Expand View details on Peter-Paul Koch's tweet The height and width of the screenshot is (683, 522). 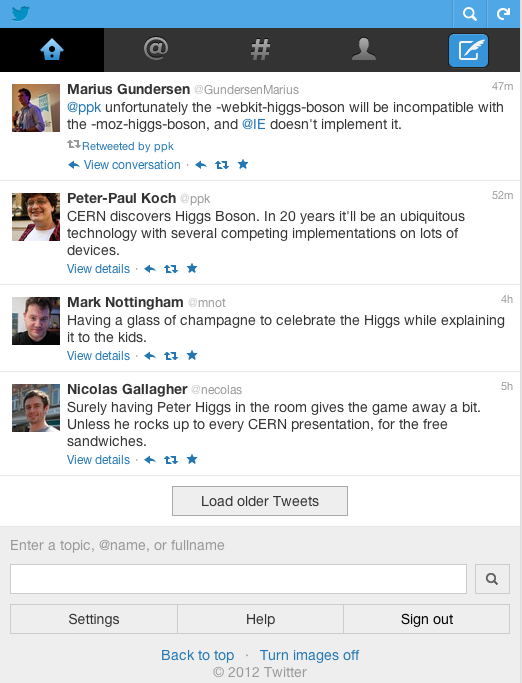pyautogui.click(x=98, y=269)
